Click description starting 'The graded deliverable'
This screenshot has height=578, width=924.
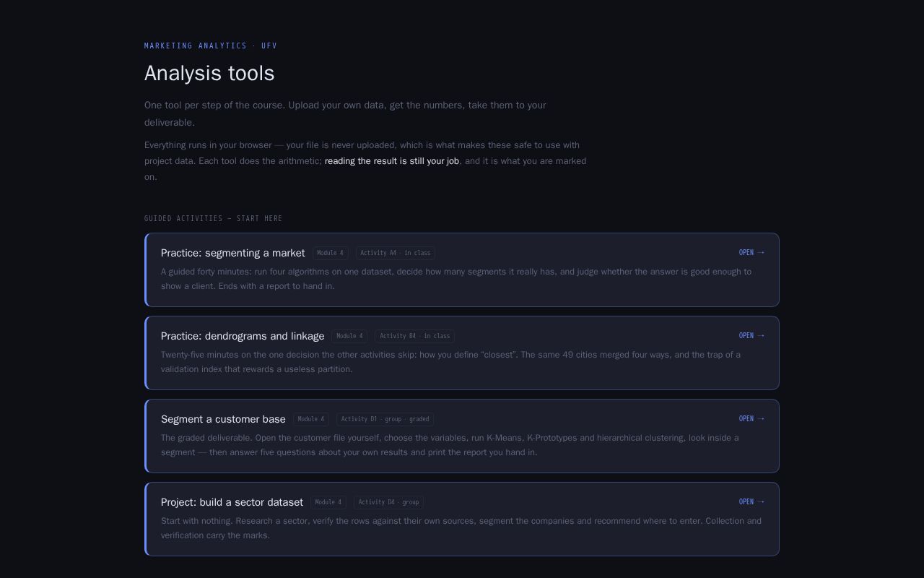point(450,445)
